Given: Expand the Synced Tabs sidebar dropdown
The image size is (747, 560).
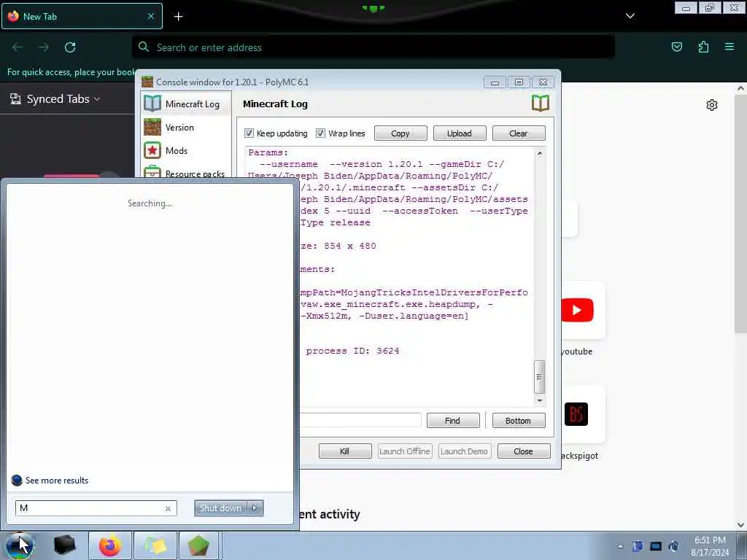Looking at the screenshot, I should click(55, 98).
